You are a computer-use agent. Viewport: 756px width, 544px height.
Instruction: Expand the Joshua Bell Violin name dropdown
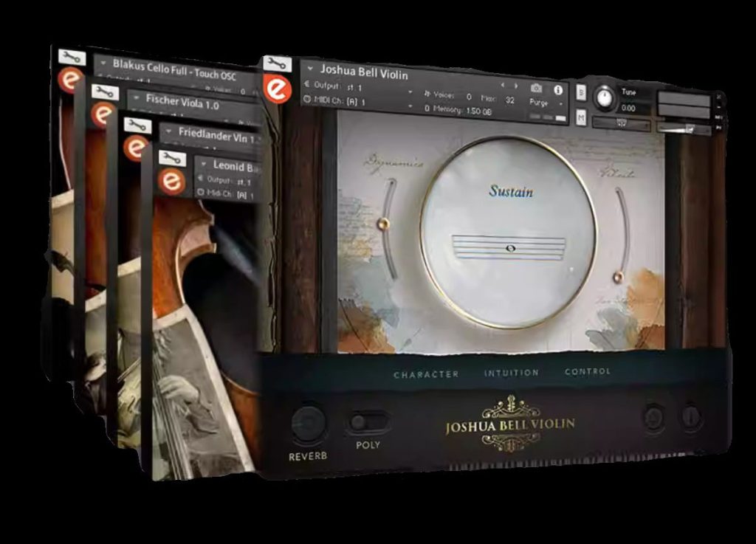pos(310,69)
